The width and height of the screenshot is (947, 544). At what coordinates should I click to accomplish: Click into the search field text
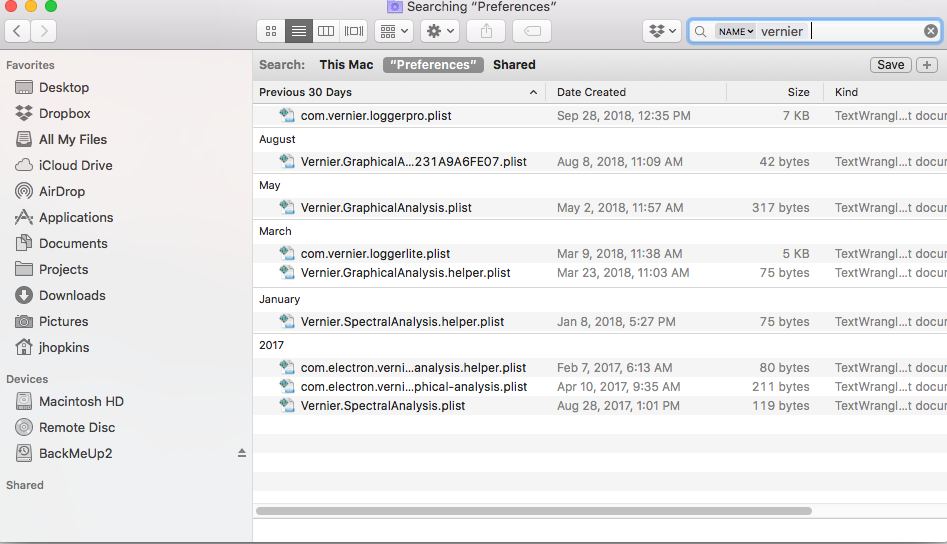[x=782, y=31]
